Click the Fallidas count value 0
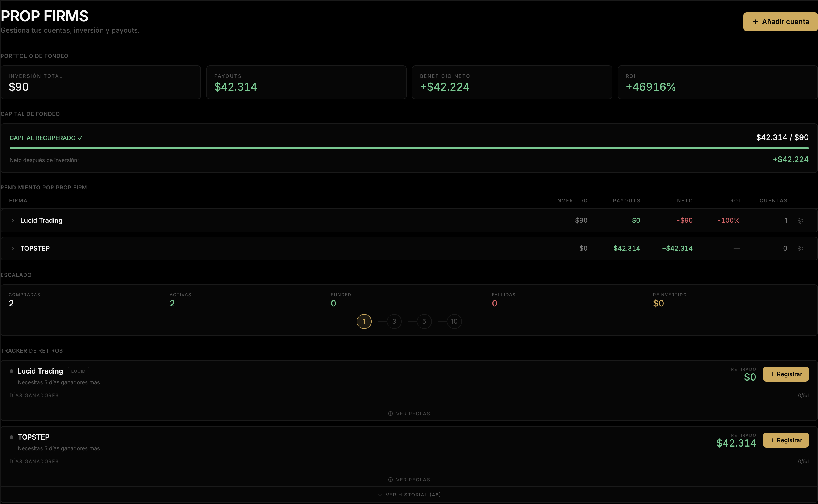The height and width of the screenshot is (504, 818). click(494, 303)
